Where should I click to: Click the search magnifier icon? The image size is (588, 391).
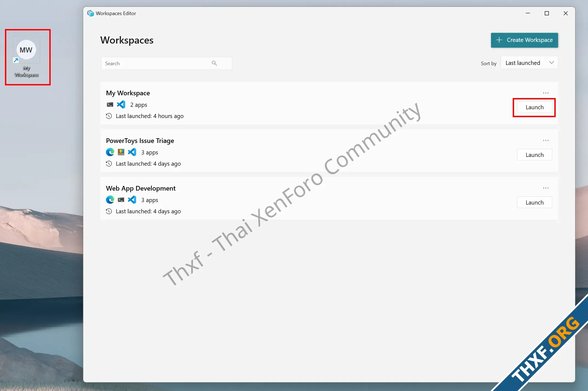point(214,63)
